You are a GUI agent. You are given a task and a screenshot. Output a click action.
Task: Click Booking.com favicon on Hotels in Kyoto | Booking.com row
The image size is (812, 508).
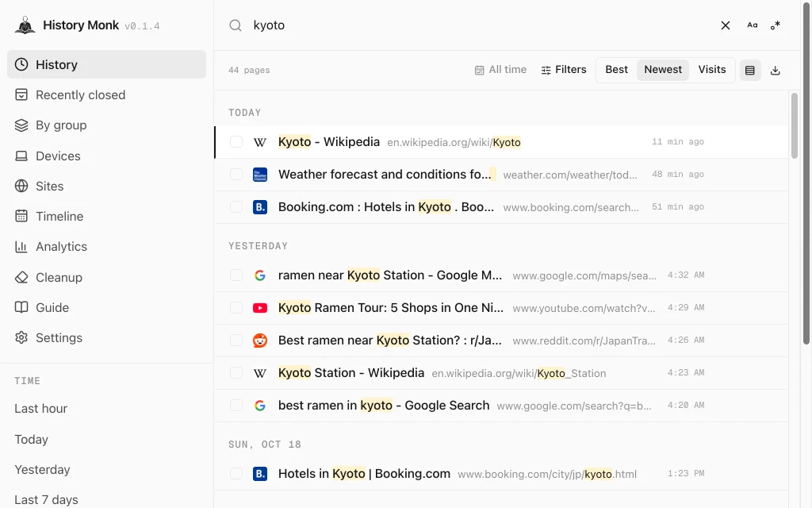(x=260, y=474)
